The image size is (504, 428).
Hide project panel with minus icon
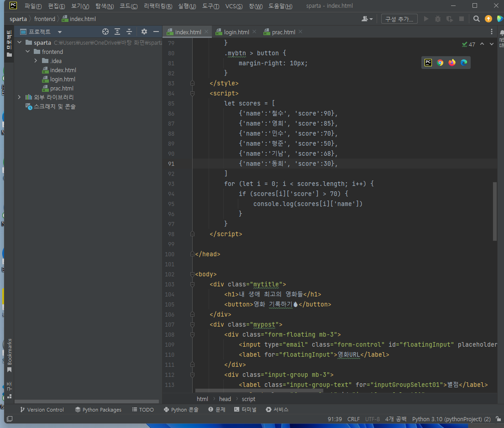[x=156, y=32]
